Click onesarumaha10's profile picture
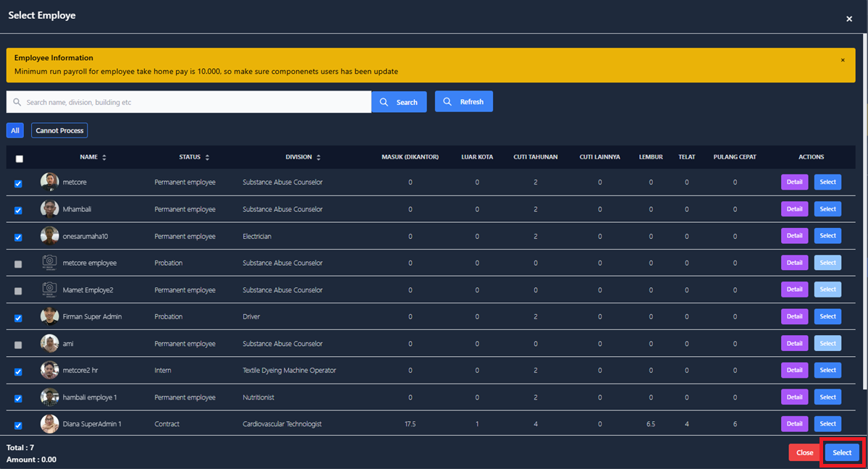This screenshot has width=868, height=469. point(49,236)
